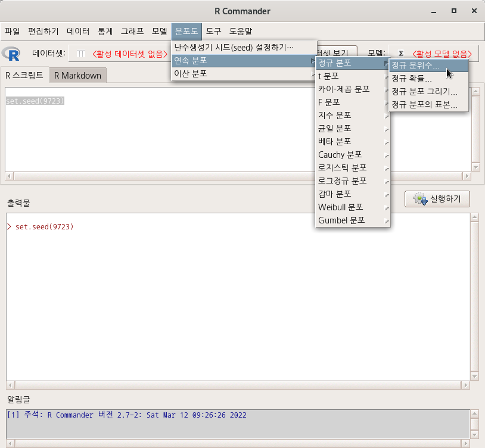Expand the 연속 분포 submenu
Viewport: 485px width, 448px height.
(244, 61)
